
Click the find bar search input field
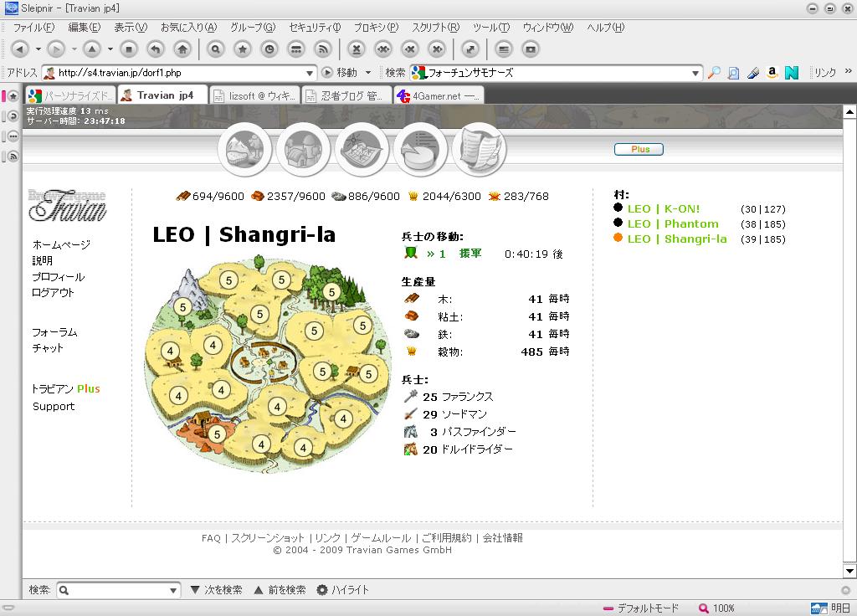(x=119, y=590)
